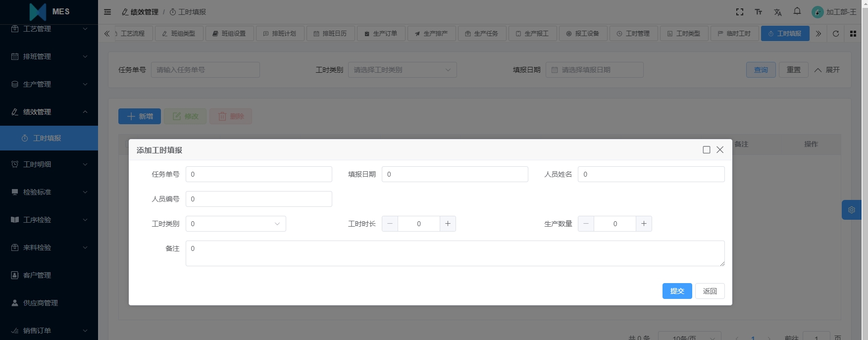Viewport: 868px width, 340px height.
Task: Open the notification bell
Action: (797, 11)
